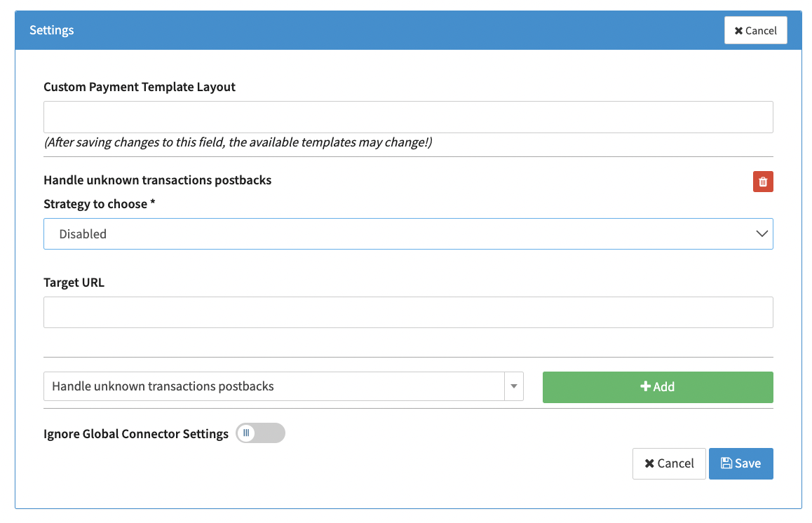Click chevron arrow of the Disabled dropdown
Screen dimensions: 812x523
(x=762, y=234)
